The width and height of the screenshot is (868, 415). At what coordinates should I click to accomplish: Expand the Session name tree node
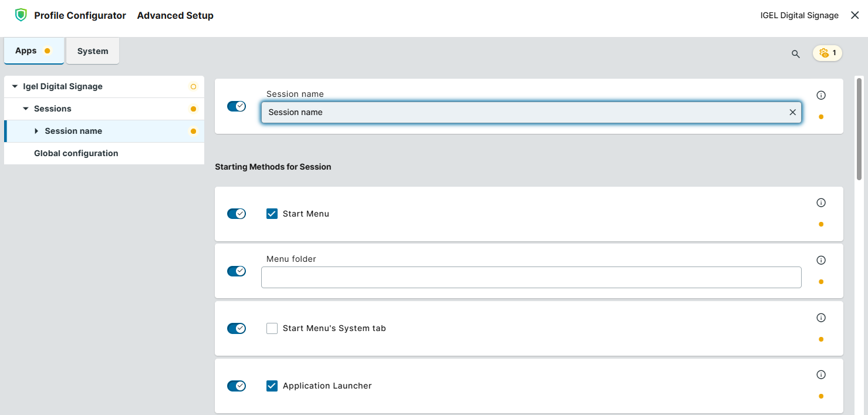[x=36, y=131]
